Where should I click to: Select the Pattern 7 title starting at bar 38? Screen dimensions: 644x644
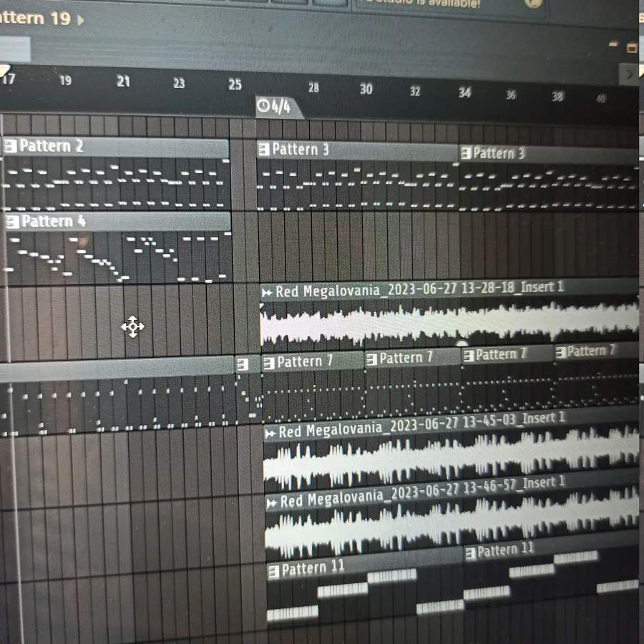(590, 351)
